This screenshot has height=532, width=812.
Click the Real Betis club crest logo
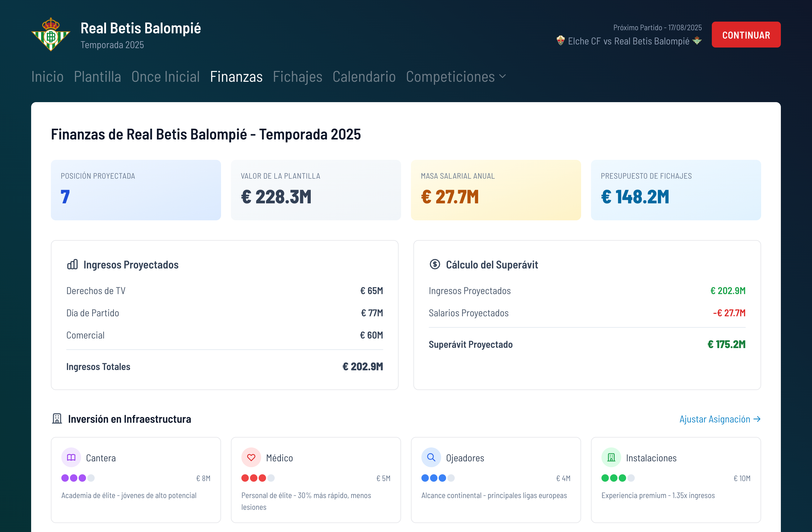point(51,35)
